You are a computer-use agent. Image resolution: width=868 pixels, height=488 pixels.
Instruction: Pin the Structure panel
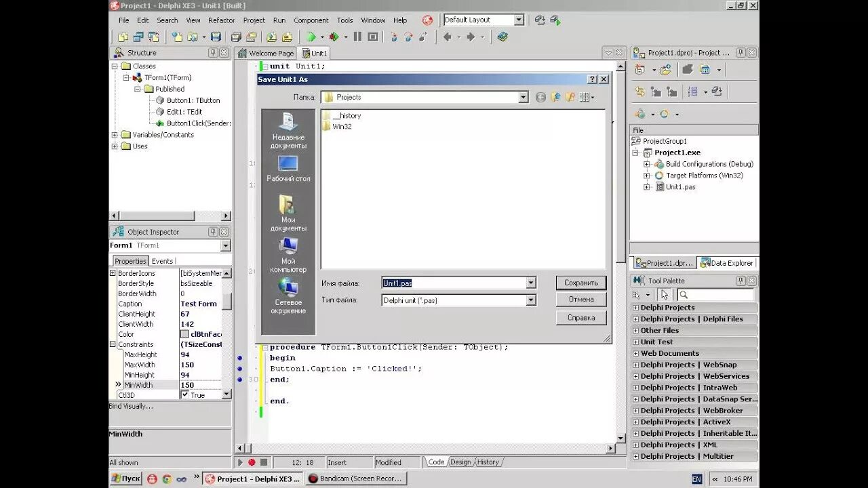coord(213,53)
